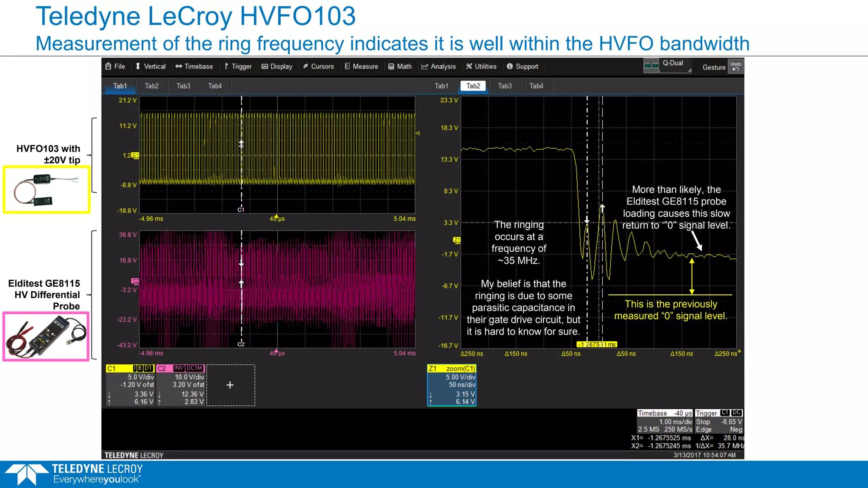This screenshot has height=488, width=868.
Task: Click the Elditest GE8115 probe thumbnail image
Action: 46,336
